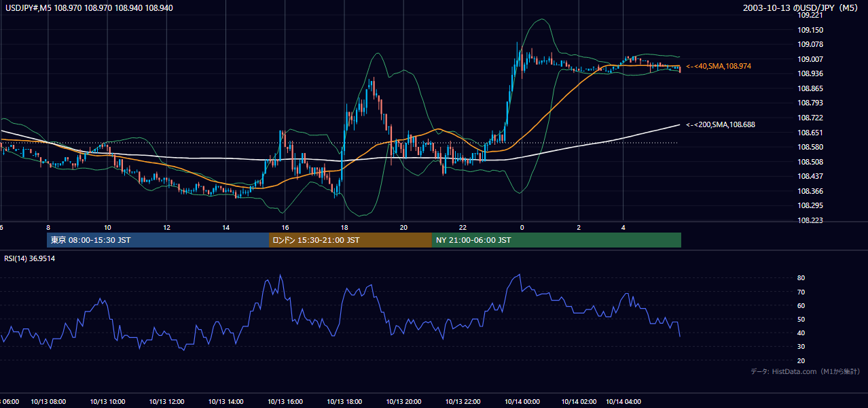
Task: Click hour tick 12 under the price chart
Action: click(x=167, y=227)
